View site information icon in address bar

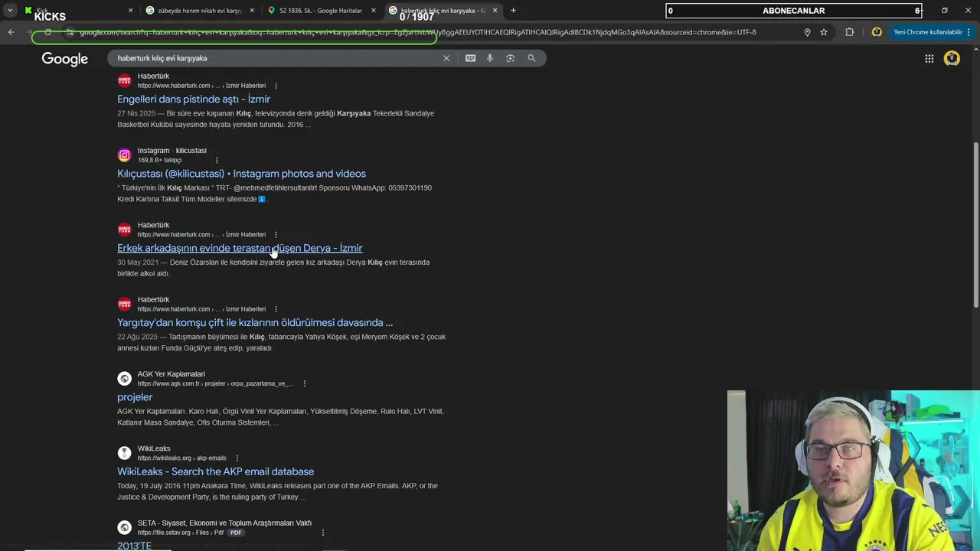tap(70, 32)
